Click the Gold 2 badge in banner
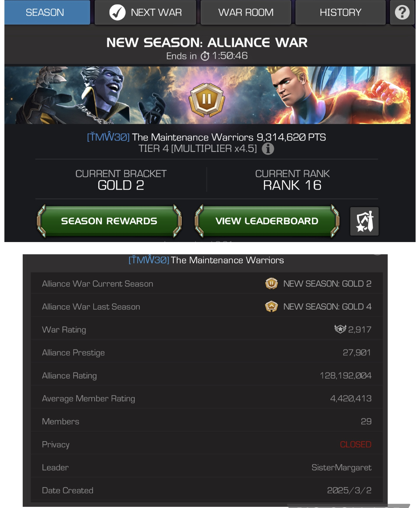The width and height of the screenshot is (420, 508). point(207,99)
